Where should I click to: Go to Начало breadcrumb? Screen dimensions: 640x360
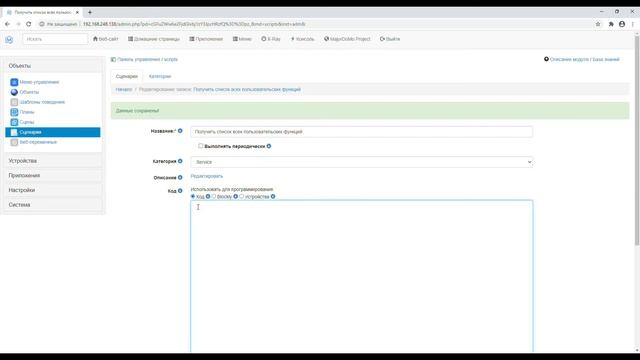pos(124,89)
